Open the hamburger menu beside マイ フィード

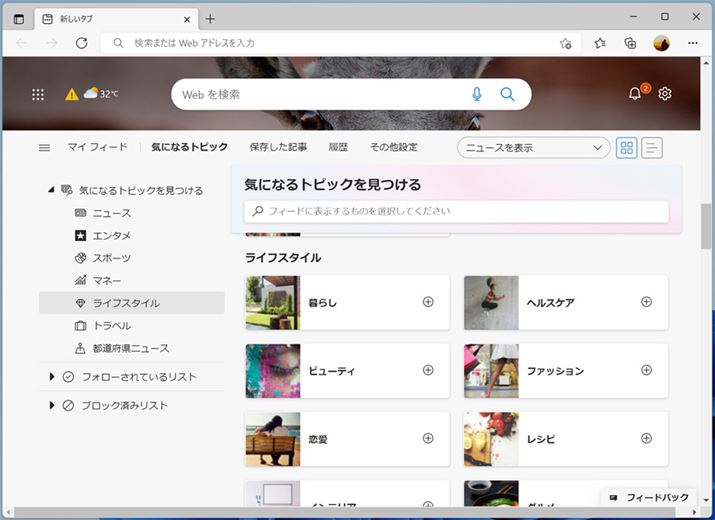coord(44,147)
